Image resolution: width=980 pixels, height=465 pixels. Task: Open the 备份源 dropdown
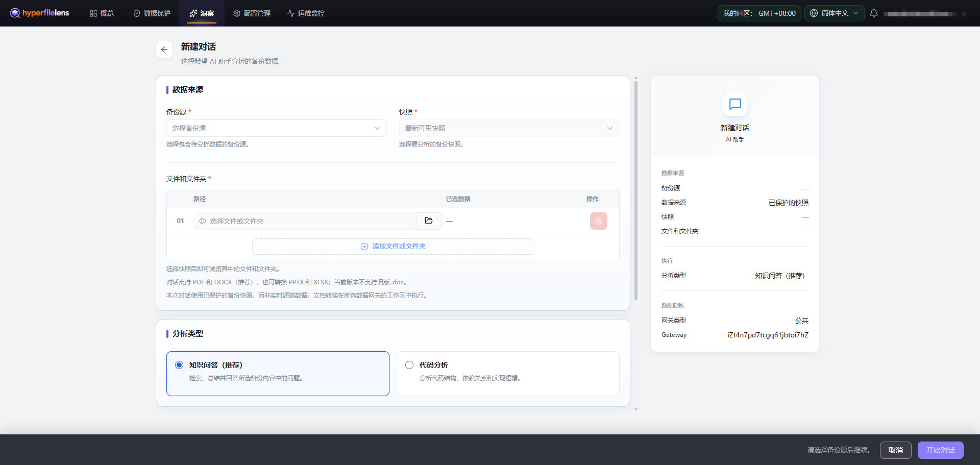pyautogui.click(x=276, y=128)
